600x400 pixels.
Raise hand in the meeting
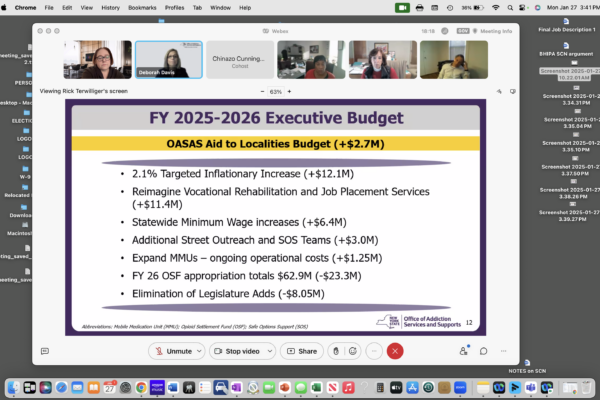pyautogui.click(x=336, y=351)
